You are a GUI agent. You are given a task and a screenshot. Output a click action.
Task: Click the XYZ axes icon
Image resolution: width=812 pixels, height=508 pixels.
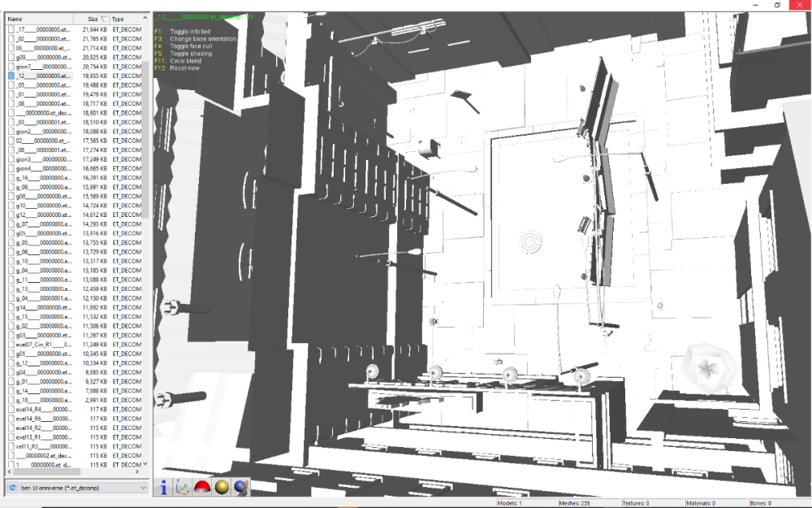click(x=183, y=487)
